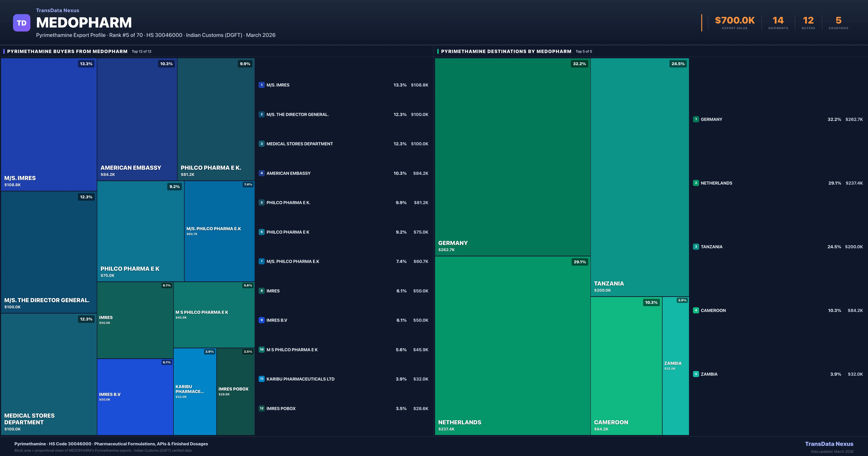The image size is (868, 456).
Task: Click the 32.2% badge on Germany block
Action: click(x=579, y=64)
